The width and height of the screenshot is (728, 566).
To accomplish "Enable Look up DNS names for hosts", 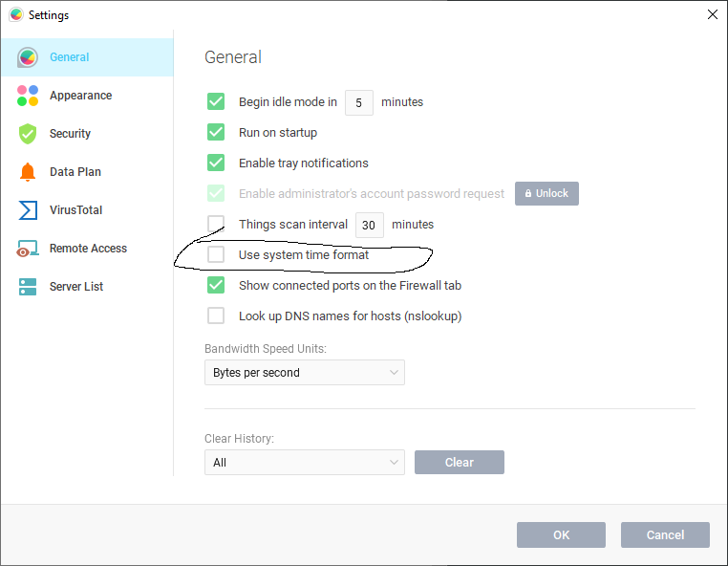I will point(217,316).
